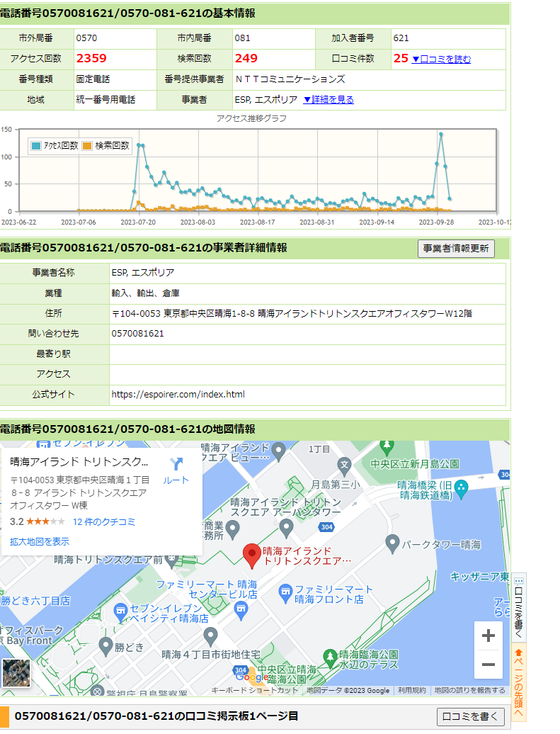The height and width of the screenshot is (734, 560).
Task: Select the 晴海臨海公園 水辺のテラス marker
Action: point(331,658)
